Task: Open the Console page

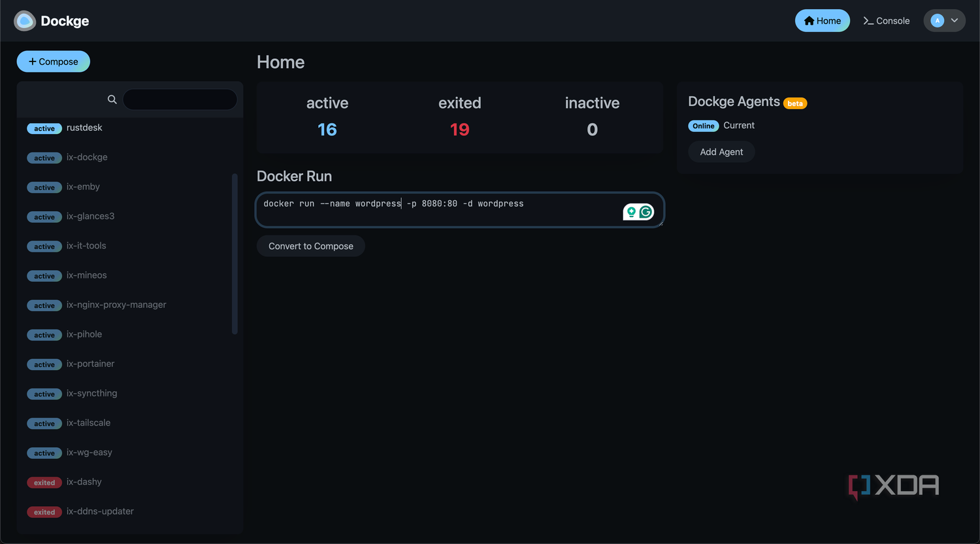Action: coord(887,20)
